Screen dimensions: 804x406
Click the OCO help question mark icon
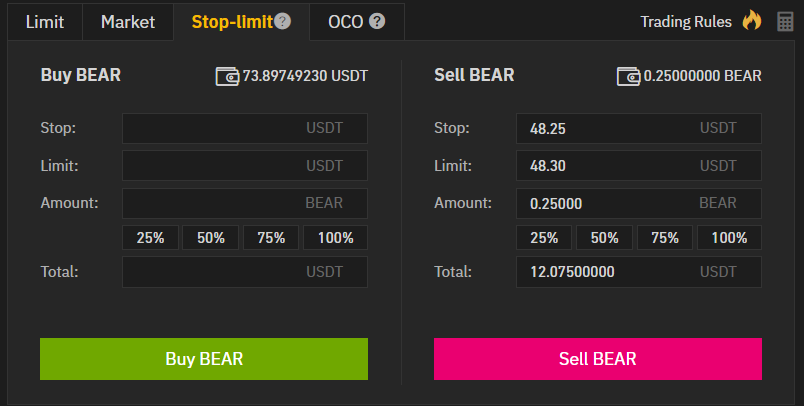coord(377,21)
